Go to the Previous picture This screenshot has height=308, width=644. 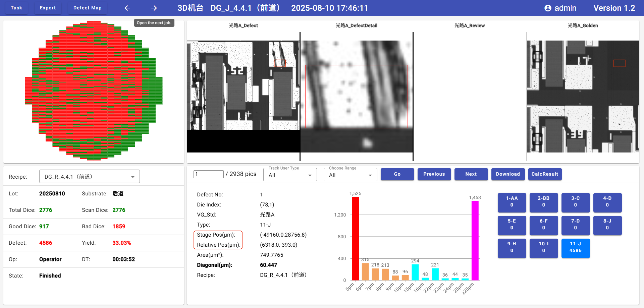[434, 174]
